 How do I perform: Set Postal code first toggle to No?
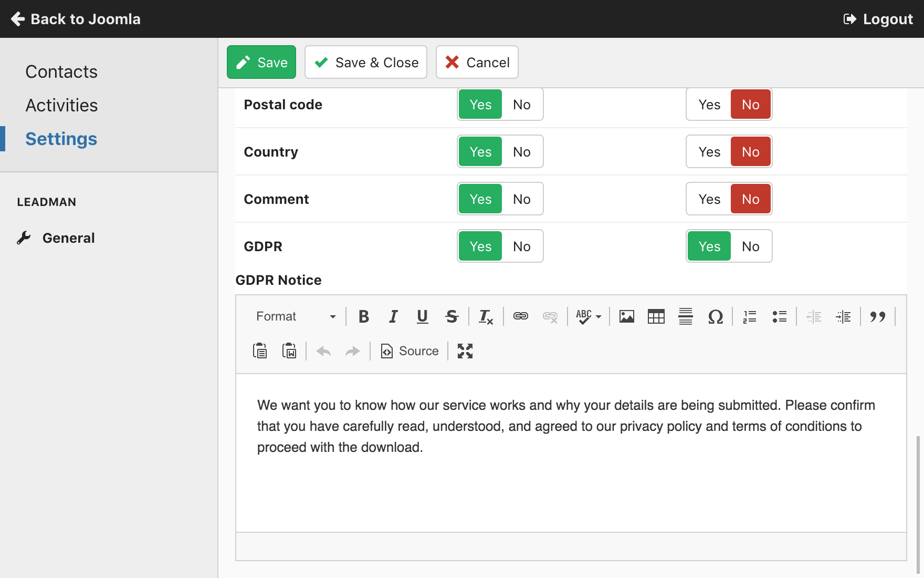click(521, 105)
